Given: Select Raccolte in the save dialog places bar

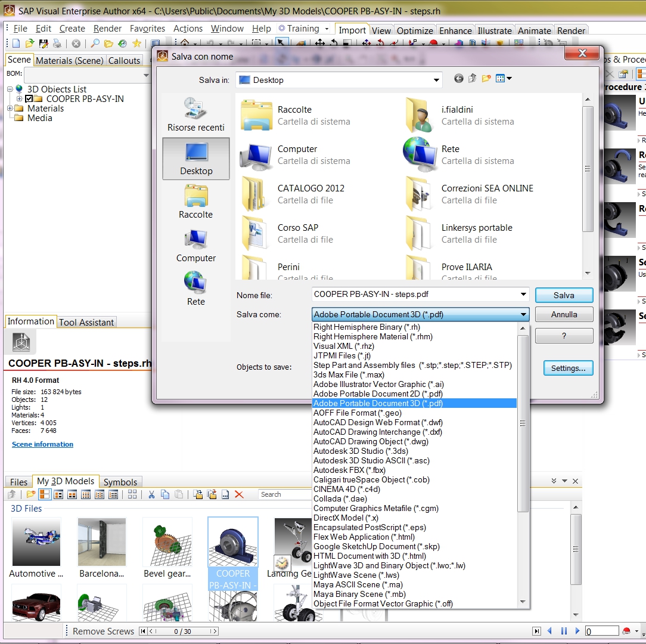Looking at the screenshot, I should click(x=195, y=202).
